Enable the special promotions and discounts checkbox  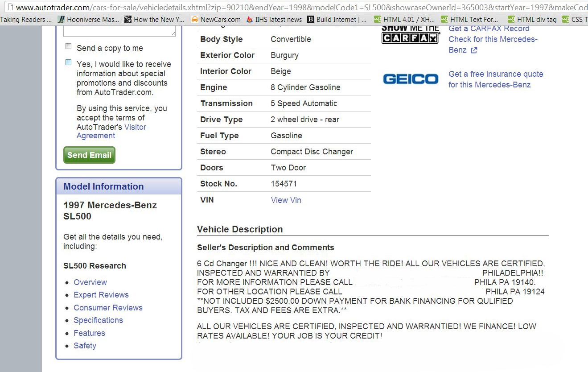click(68, 62)
